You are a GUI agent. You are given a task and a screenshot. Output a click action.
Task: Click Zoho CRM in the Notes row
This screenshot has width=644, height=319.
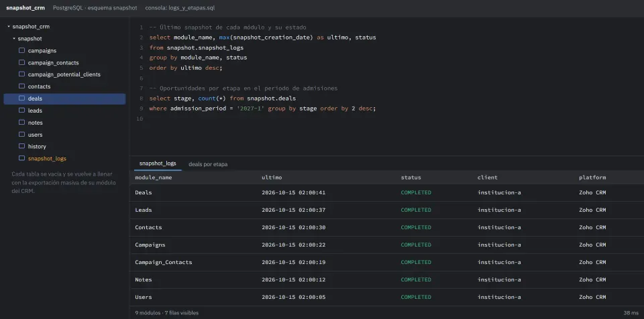592,279
